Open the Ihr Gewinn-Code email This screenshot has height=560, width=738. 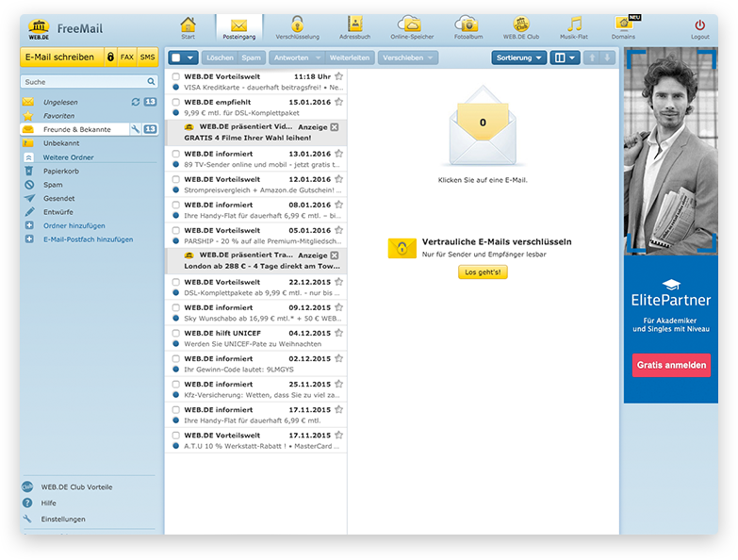point(256,364)
